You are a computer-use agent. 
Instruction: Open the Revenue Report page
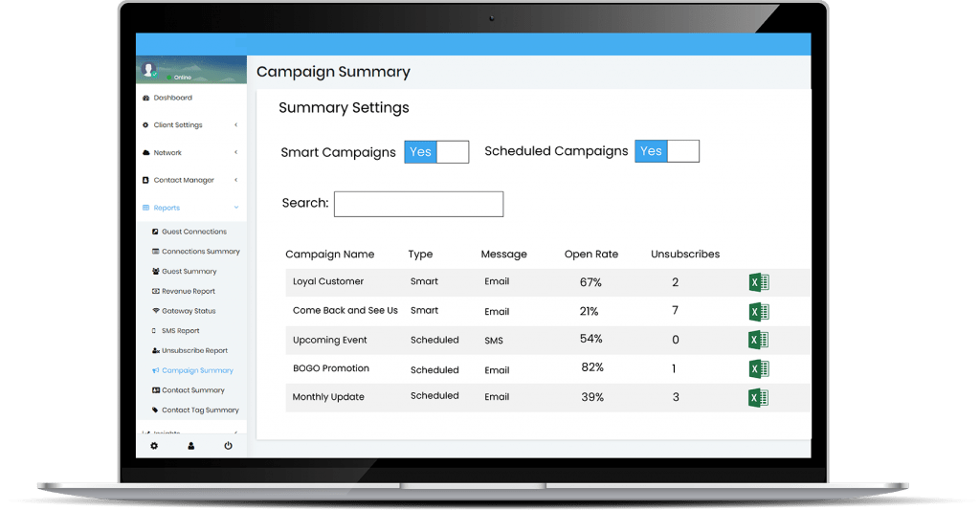tap(188, 291)
